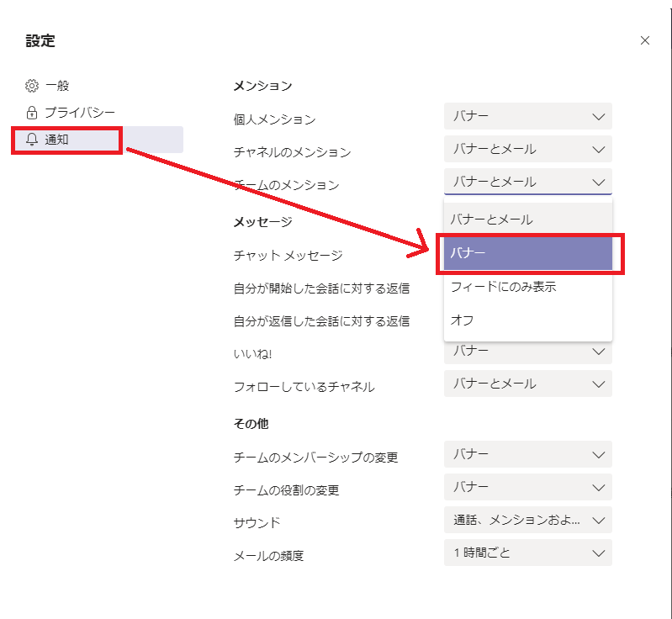Collapse the チームのメンション dropdown
Viewport: 672px width, 619px height.
pos(527,182)
